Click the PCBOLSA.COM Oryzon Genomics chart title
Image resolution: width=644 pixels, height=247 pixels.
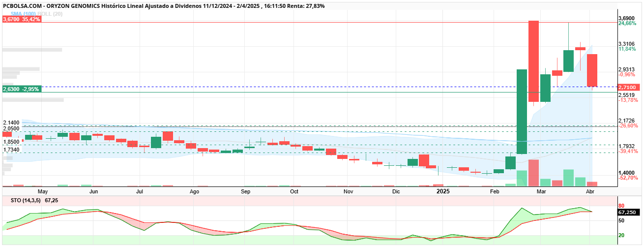click(164, 6)
